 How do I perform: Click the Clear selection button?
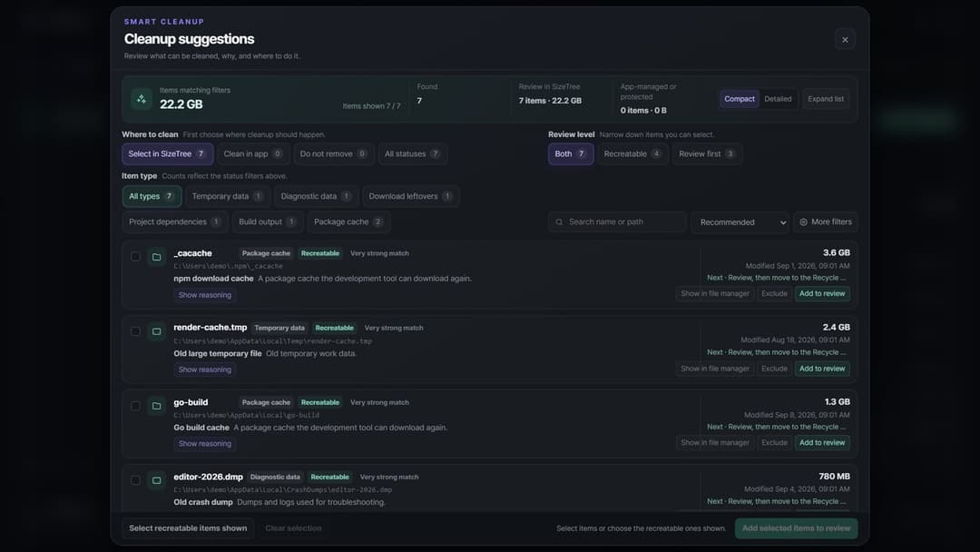(x=293, y=528)
